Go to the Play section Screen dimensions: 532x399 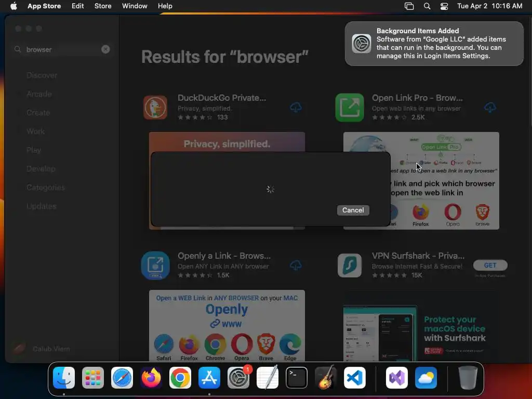pos(34,150)
